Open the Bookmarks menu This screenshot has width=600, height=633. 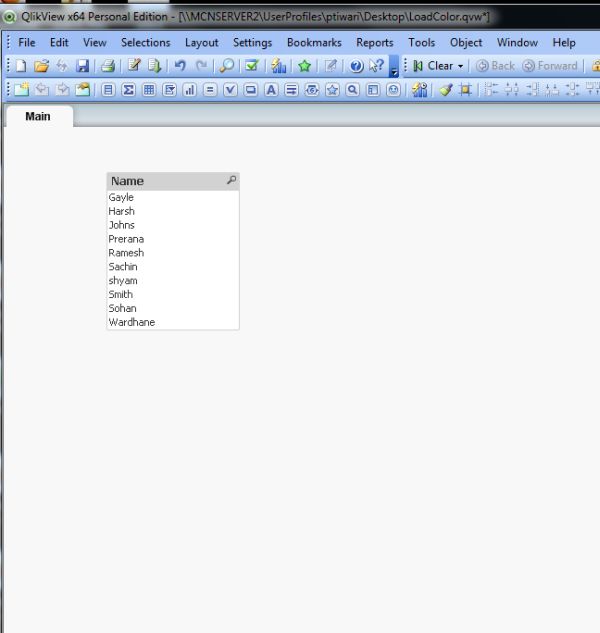314,42
